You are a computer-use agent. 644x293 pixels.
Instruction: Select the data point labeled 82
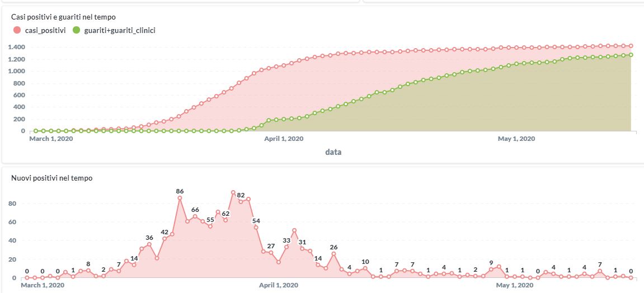pyautogui.click(x=241, y=201)
